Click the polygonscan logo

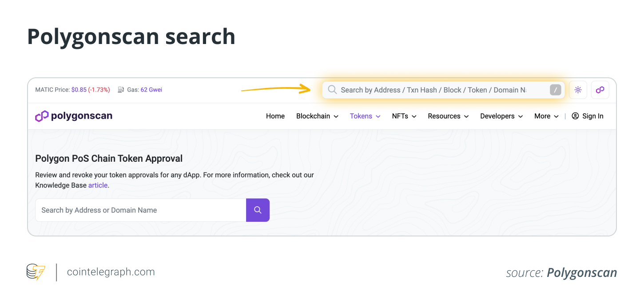(74, 116)
